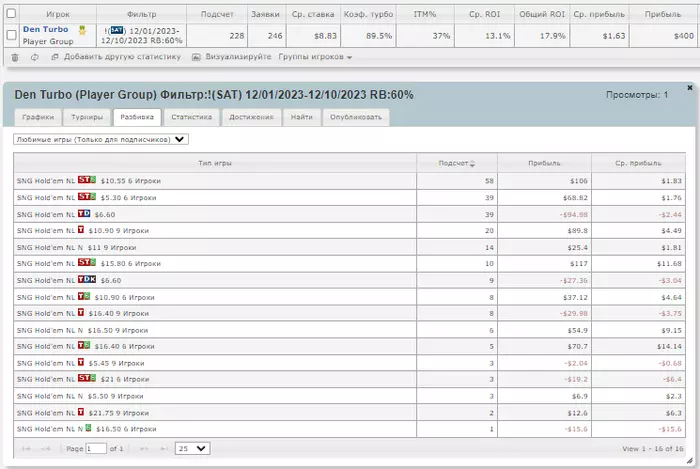Switch to the Турниры tab
This screenshot has width=700, height=469.
click(87, 117)
